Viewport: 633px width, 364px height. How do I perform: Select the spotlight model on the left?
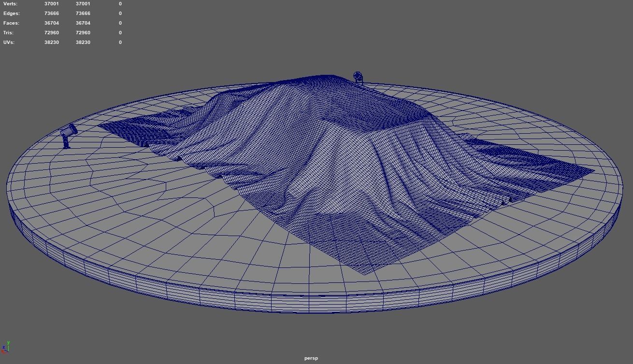click(x=69, y=136)
